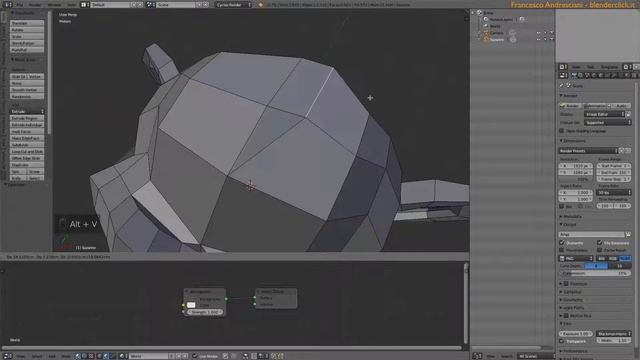The height and width of the screenshot is (360, 640).
Task: Open the Object properties tab icon
Action: click(601, 76)
